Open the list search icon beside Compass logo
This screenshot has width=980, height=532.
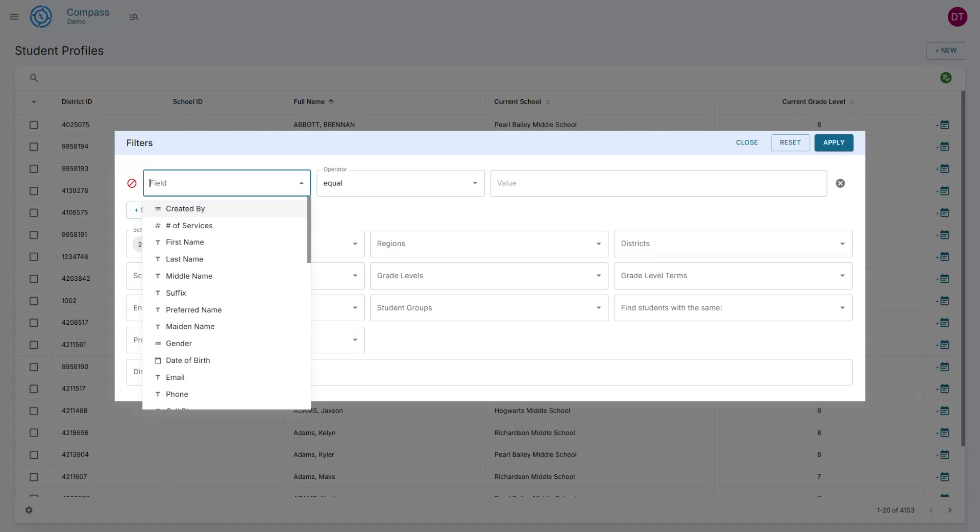[x=134, y=17]
